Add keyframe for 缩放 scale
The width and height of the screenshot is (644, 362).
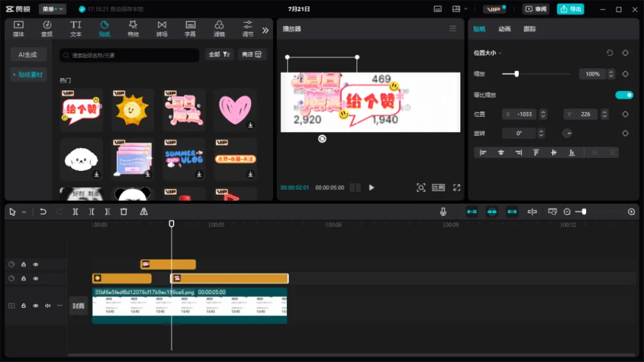tap(625, 74)
